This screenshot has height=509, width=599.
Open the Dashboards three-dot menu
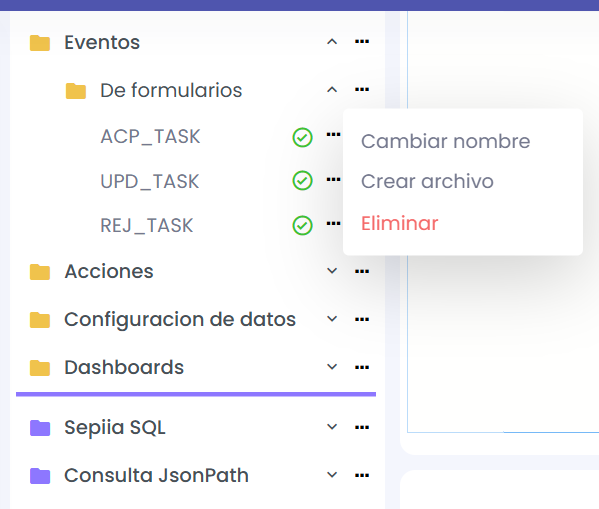362,367
